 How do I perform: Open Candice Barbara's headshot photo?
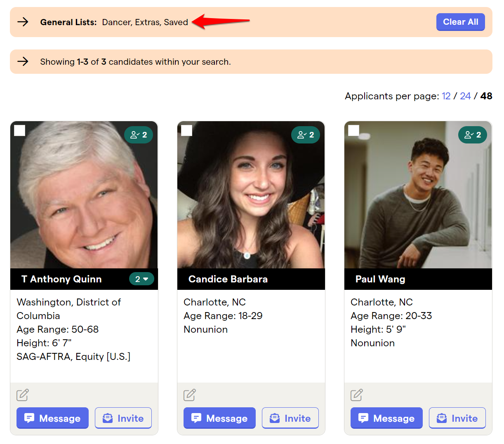click(251, 195)
